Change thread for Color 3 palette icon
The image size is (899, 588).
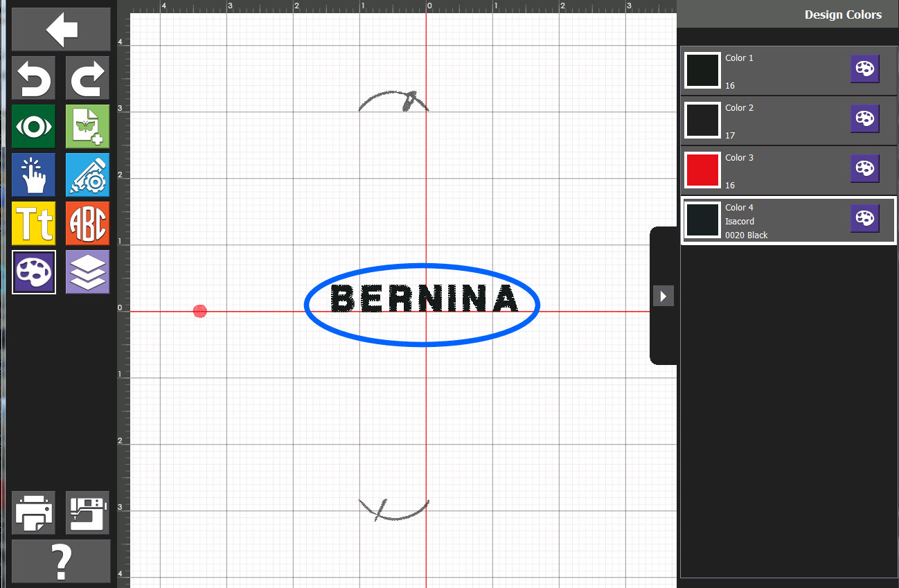[x=864, y=168]
